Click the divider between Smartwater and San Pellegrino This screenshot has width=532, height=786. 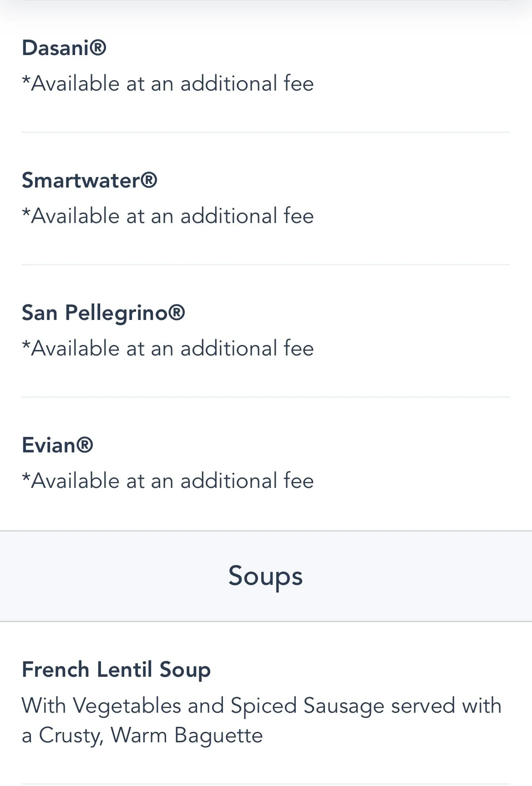(x=265, y=264)
